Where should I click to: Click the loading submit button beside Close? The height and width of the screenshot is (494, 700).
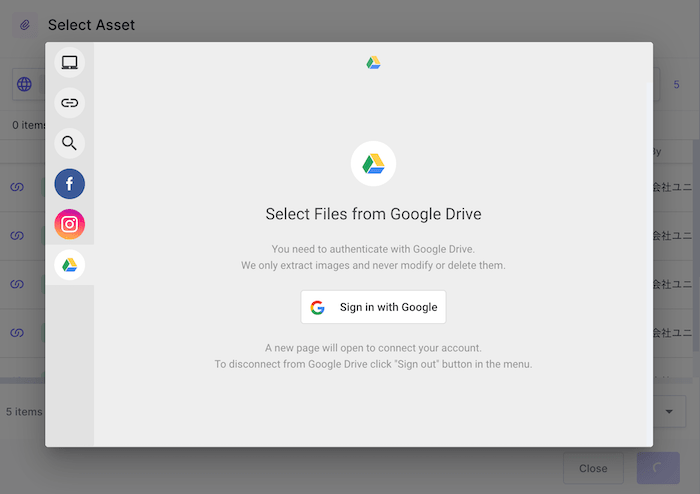coord(658,468)
